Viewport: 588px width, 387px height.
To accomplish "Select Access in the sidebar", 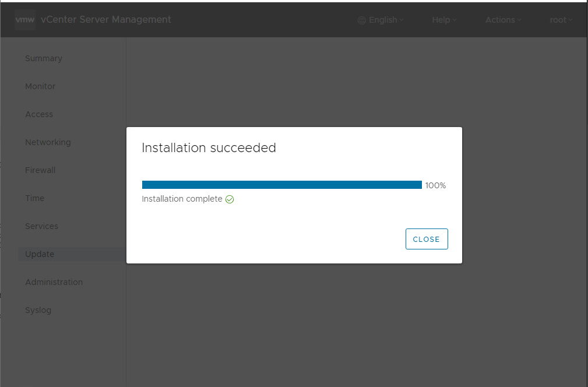I will click(x=39, y=114).
